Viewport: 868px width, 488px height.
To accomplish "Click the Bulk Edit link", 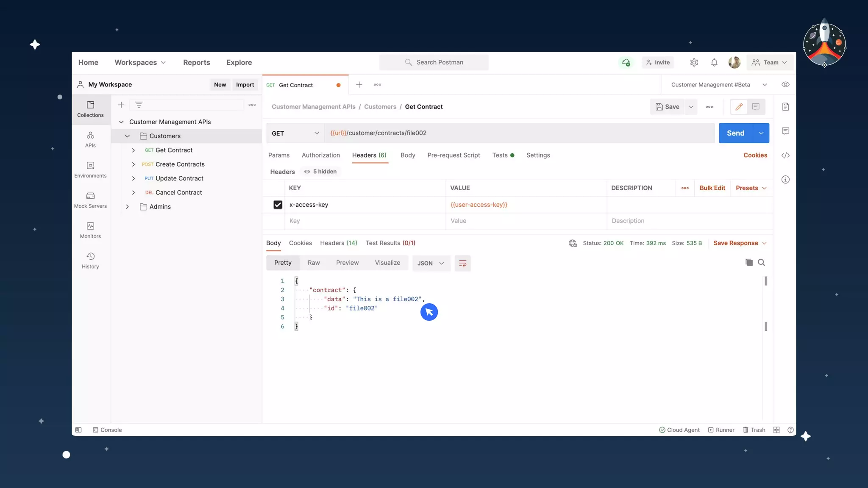I will [x=712, y=188].
